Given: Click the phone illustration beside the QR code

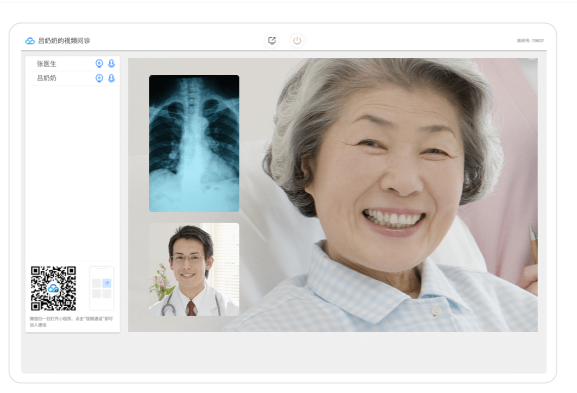Looking at the screenshot, I should [102, 288].
